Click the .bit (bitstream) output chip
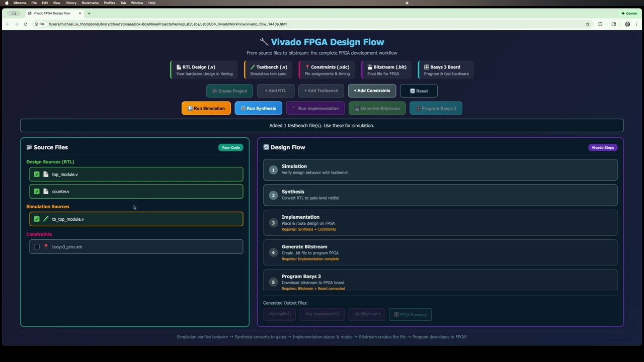This screenshot has width=644, height=362. [x=367, y=314]
